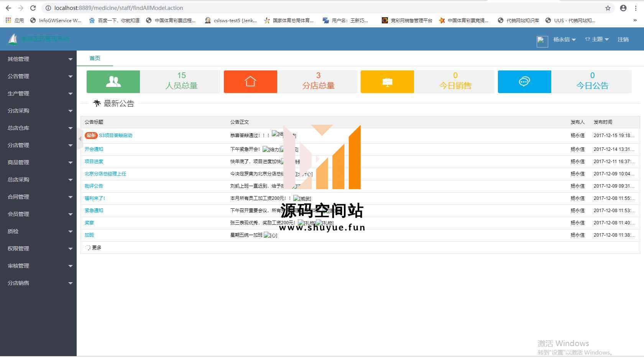Viewport: 644px width, 358px height.
Task: Click the site info icon in address bar
Action: tap(48, 8)
